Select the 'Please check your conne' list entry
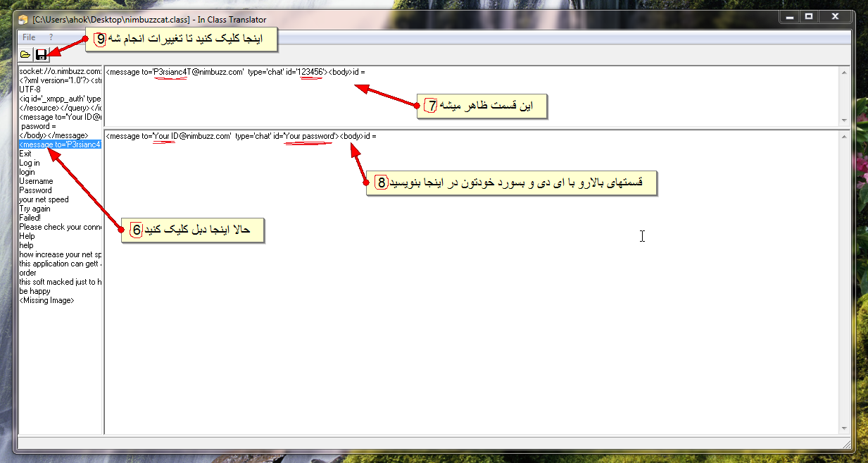Screen dimensions: 868x463 (61, 227)
